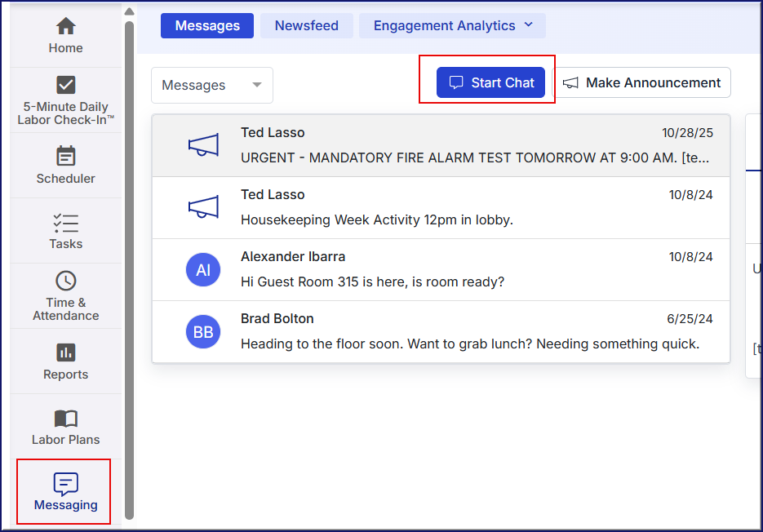Open Time & Attendance clock icon
The height and width of the screenshot is (532, 763).
tap(65, 282)
